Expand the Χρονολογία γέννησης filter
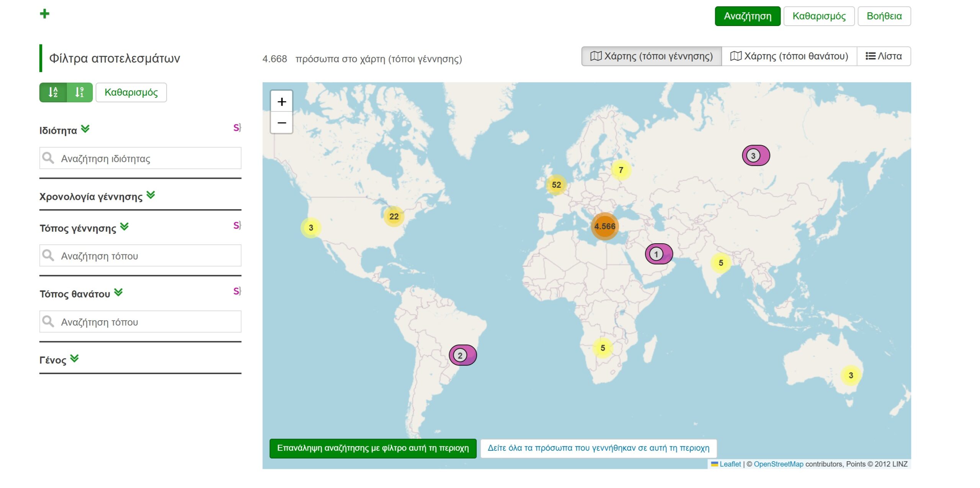The image size is (980, 488). coord(151,195)
